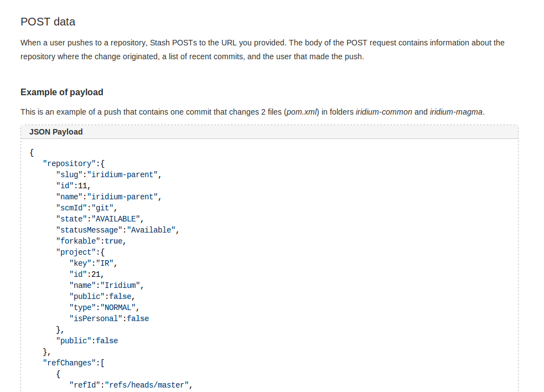Click the "name":"Iridium" line
This screenshot has height=392, width=544.
(x=106, y=285)
